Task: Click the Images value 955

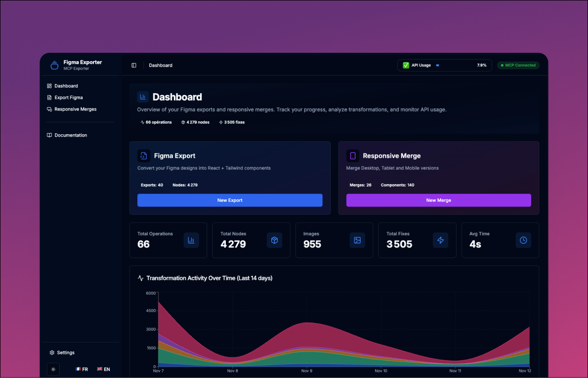Action: coord(312,244)
